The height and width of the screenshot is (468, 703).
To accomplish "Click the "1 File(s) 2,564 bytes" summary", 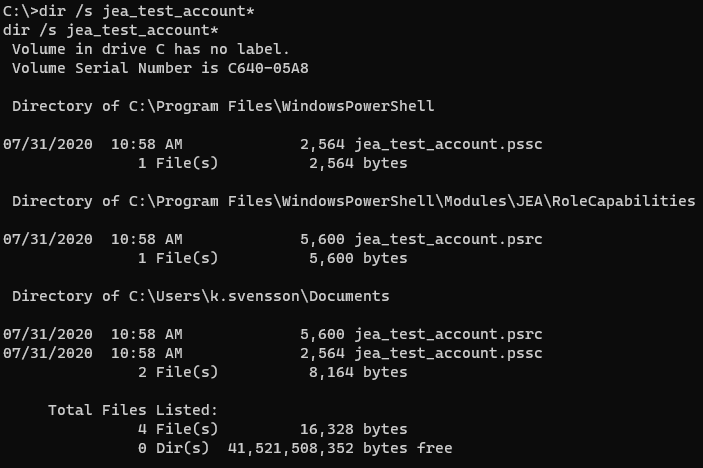I will click(270, 163).
